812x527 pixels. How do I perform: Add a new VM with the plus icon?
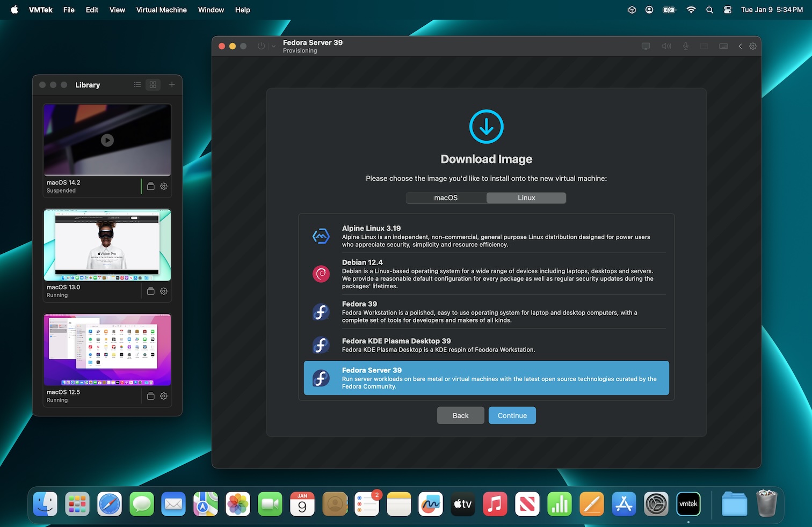tap(172, 85)
